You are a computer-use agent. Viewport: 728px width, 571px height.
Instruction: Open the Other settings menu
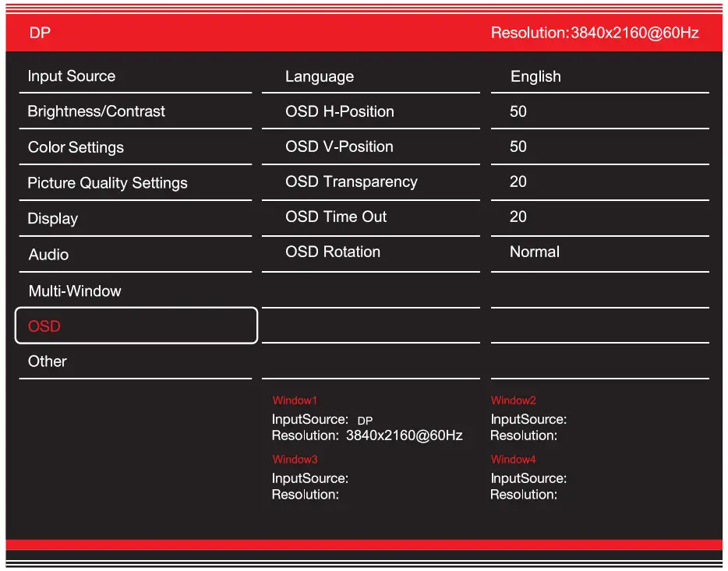pos(47,361)
